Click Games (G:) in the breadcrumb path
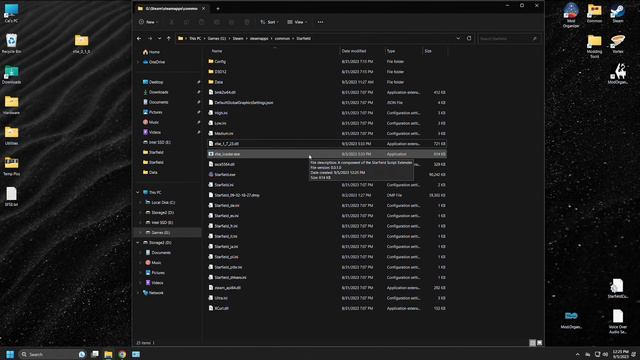Image resolution: width=640 pixels, height=360 pixels. pyautogui.click(x=217, y=38)
